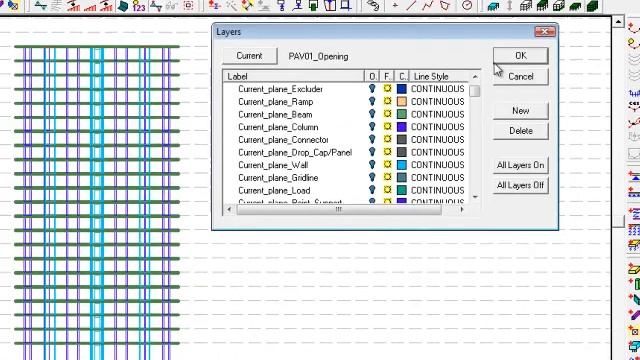
Task: Click the Line Style column header
Action: [x=439, y=76]
